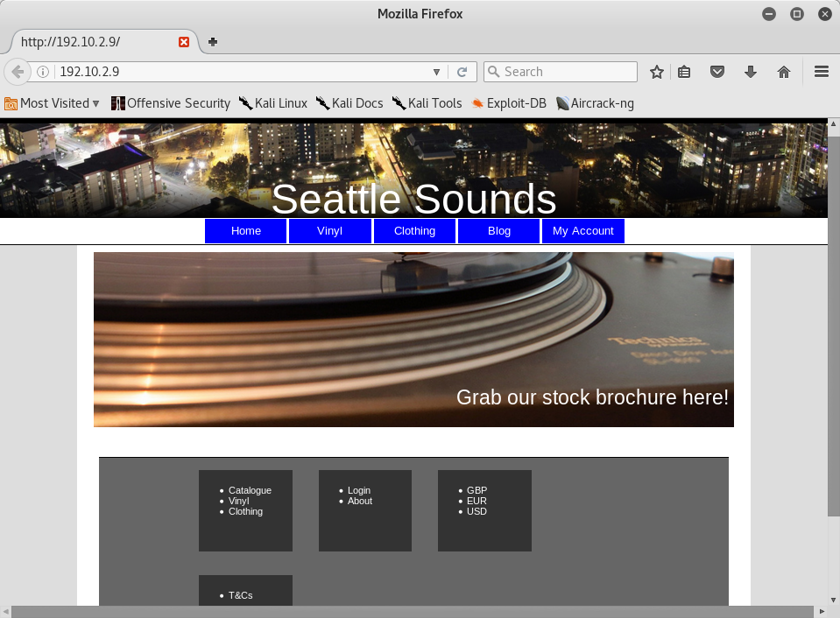Select the 192.10.2.9 browser tab
Viewport: 840px width, 618px height.
click(x=96, y=41)
